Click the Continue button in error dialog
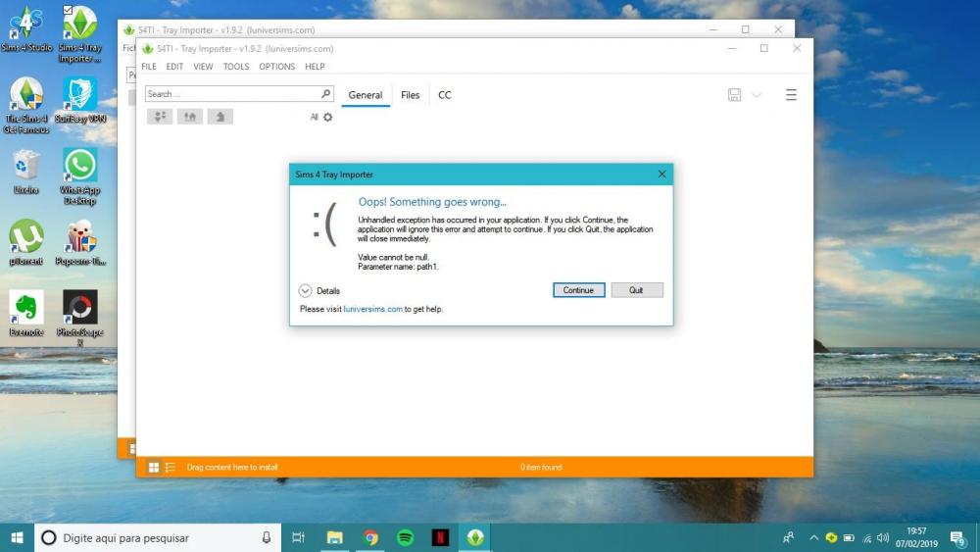This screenshot has width=980, height=552. click(x=579, y=290)
